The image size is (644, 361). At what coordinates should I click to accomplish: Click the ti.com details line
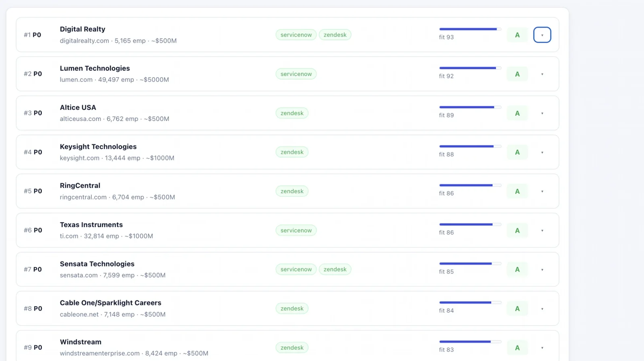click(x=107, y=236)
